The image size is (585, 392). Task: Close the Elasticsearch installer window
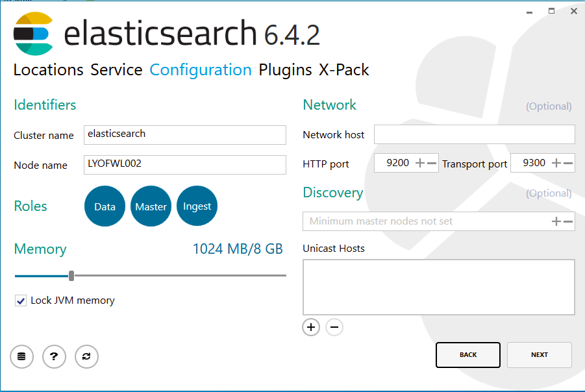pos(574,11)
